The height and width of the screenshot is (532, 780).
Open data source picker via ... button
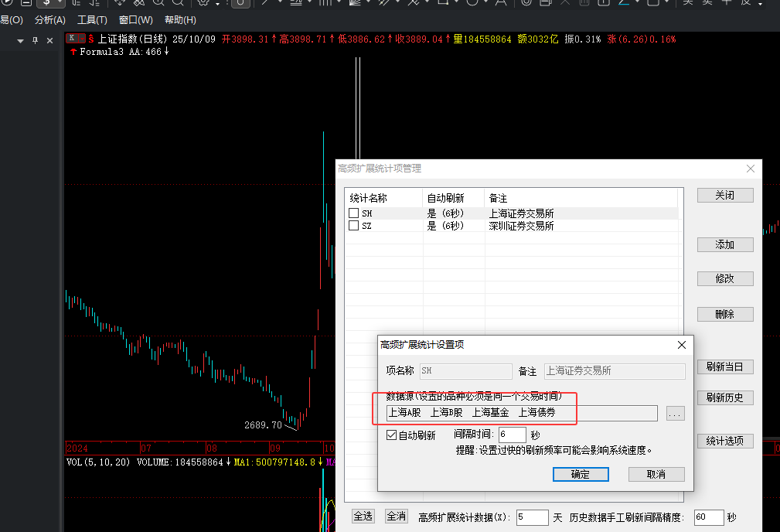point(675,414)
